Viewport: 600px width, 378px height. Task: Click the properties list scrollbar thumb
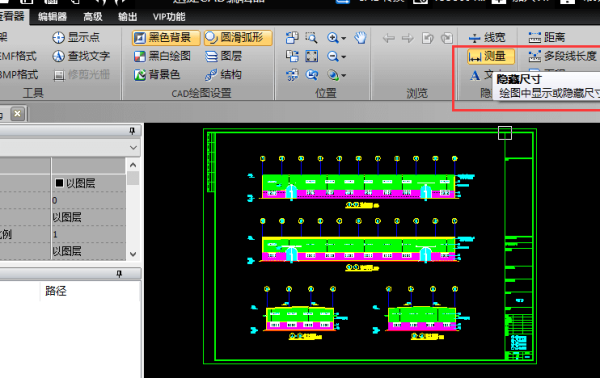pyautogui.click(x=133, y=178)
